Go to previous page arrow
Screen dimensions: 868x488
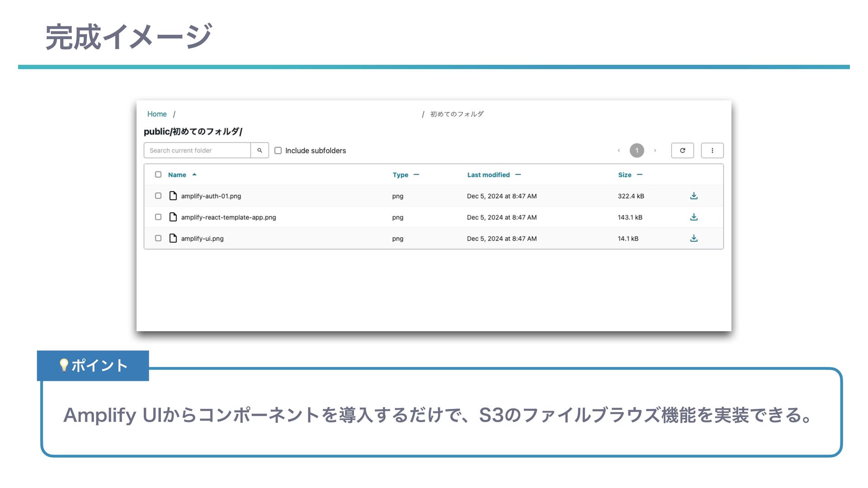pos(618,150)
